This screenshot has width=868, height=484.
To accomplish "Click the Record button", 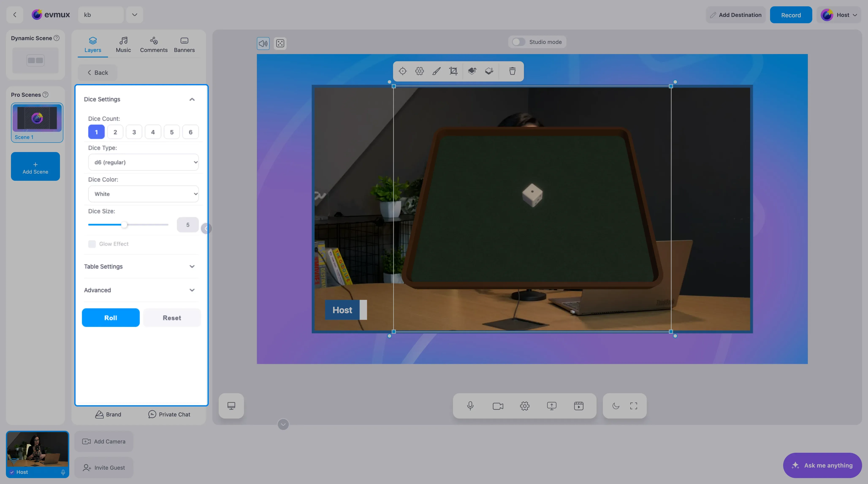I will point(791,15).
